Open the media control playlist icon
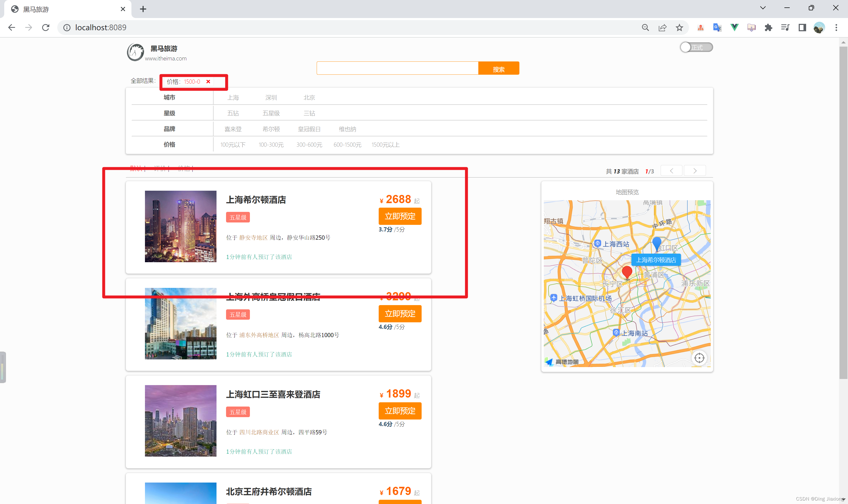 tap(785, 28)
